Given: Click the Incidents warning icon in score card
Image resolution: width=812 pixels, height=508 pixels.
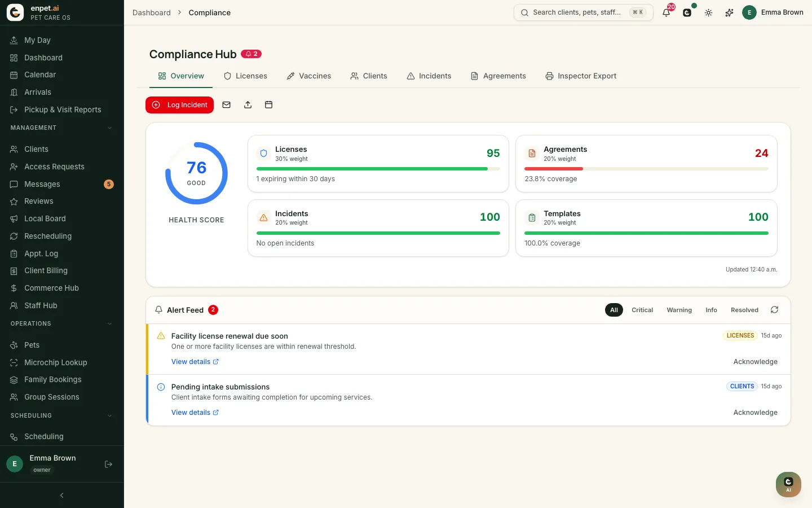Looking at the screenshot, I should click(263, 217).
